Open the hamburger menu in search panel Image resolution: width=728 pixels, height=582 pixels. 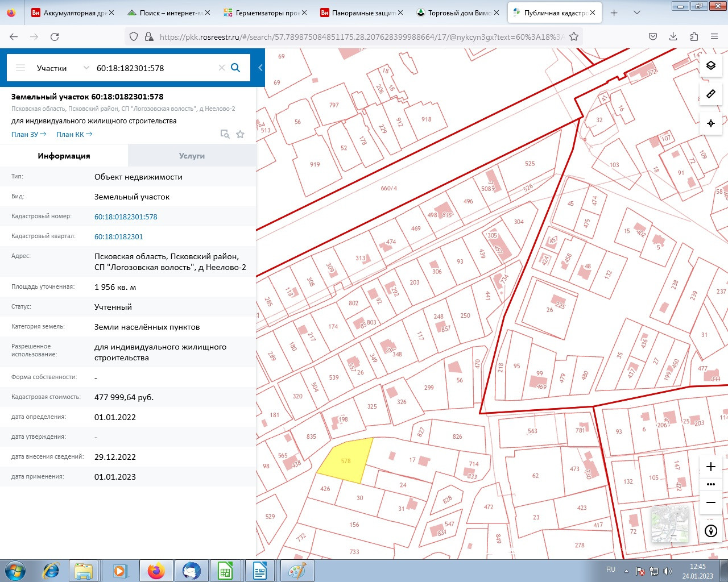(x=20, y=68)
